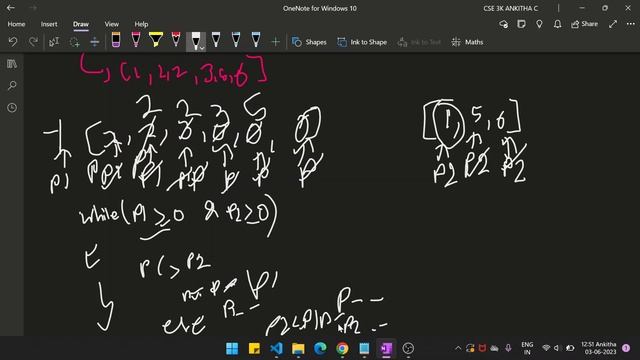The width and height of the screenshot is (640, 360).
Task: Click the Redo arrow in Draw toolbar
Action: (x=33, y=42)
